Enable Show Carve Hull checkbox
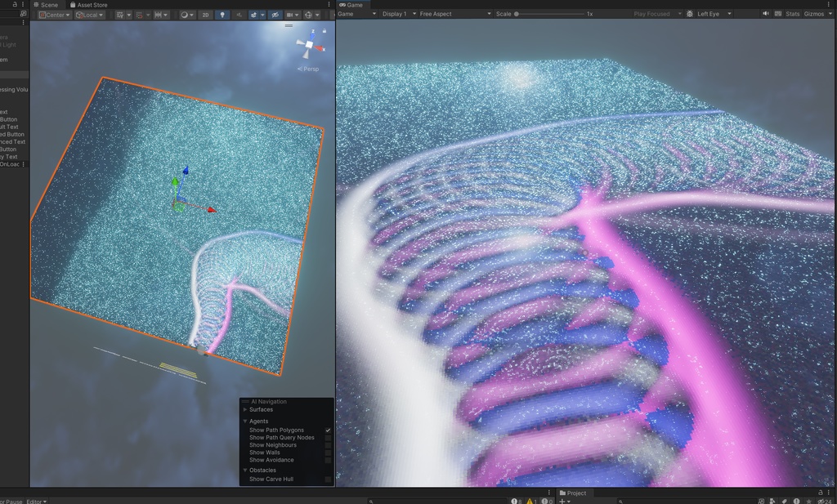Image resolution: width=837 pixels, height=504 pixels. [x=329, y=479]
